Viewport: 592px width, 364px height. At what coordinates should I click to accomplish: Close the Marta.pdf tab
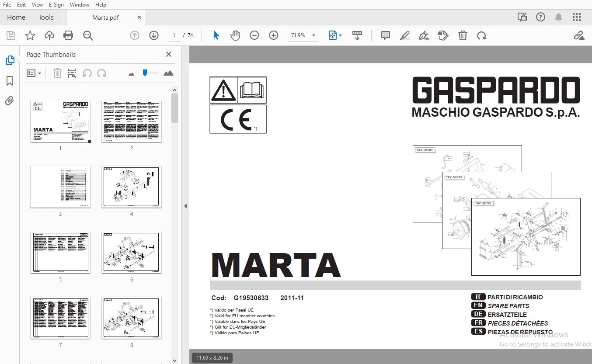[x=139, y=17]
